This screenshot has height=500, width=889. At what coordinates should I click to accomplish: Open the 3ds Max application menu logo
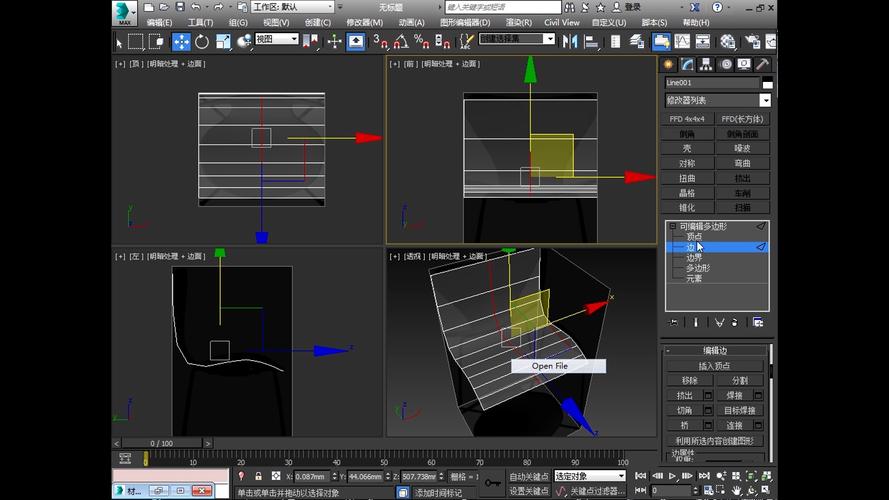124,13
